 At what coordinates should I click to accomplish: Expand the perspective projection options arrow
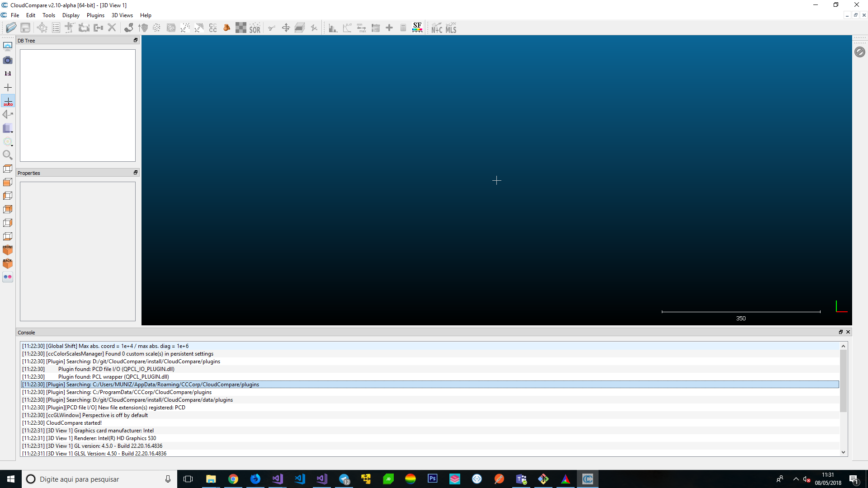pos(13,133)
